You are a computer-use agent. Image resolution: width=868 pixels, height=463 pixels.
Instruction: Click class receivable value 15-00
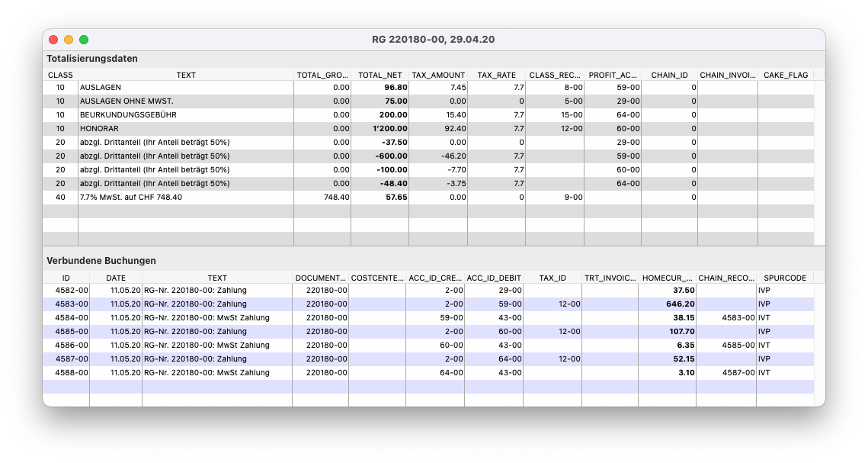[x=572, y=115]
